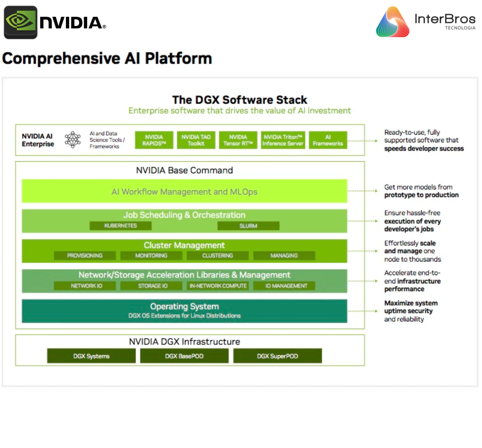Click NVIDIA Triton Inference Server box
Viewport: 482px width, 448px height.
[283, 140]
